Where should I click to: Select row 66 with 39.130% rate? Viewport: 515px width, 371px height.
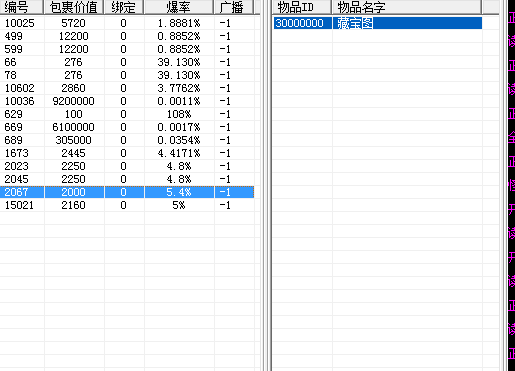(127, 62)
